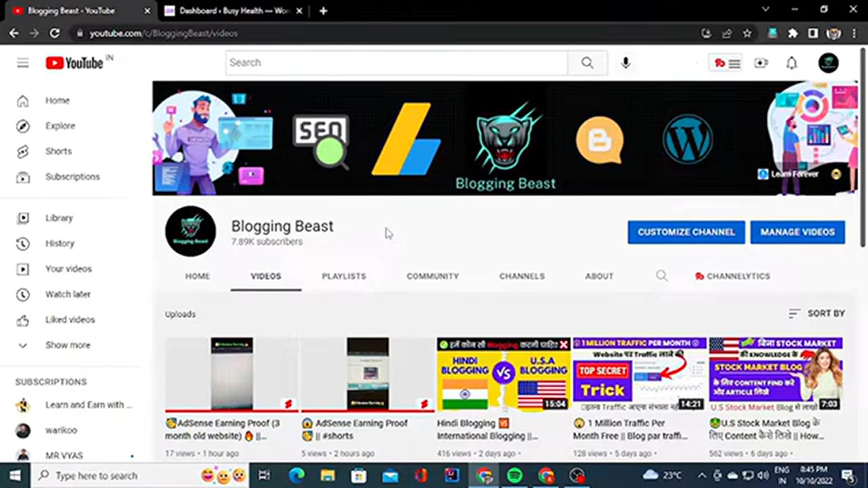The image size is (868, 488).
Task: Open the About tab
Action: point(599,276)
